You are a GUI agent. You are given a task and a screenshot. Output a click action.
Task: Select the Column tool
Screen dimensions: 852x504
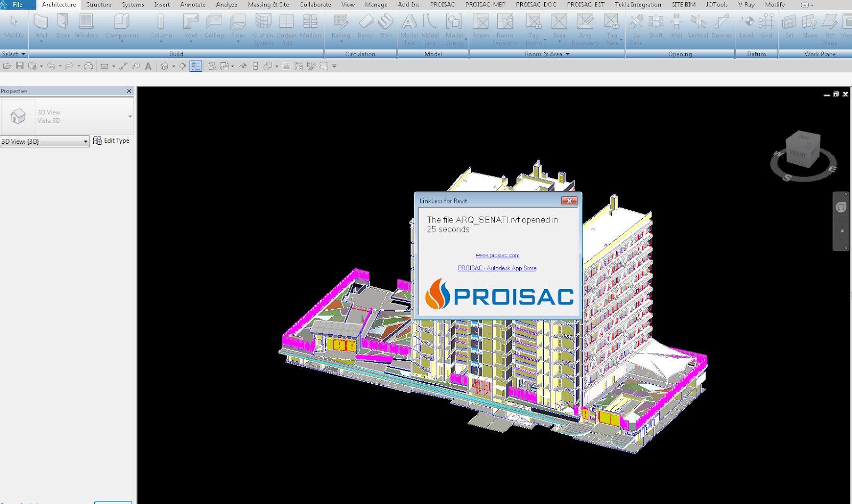161,27
